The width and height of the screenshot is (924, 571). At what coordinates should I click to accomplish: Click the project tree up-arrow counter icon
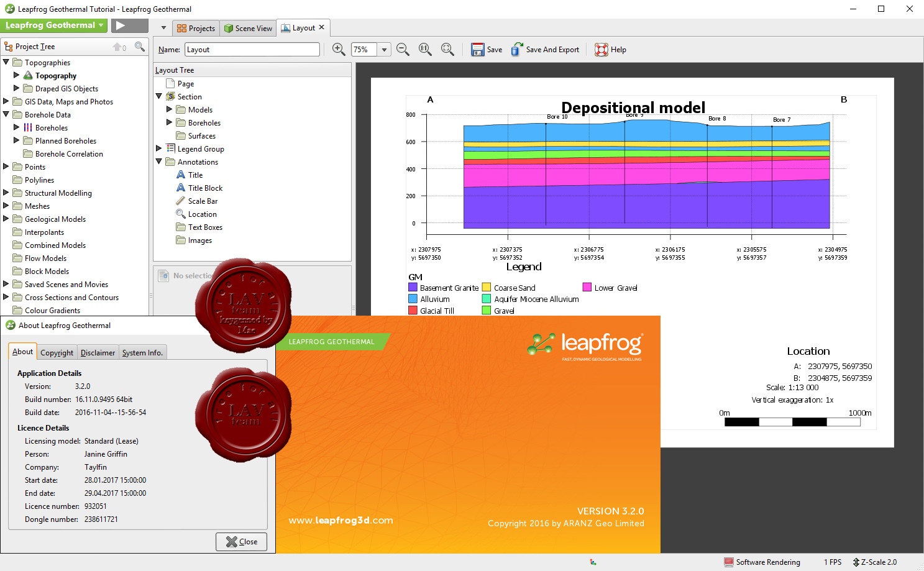point(119,47)
